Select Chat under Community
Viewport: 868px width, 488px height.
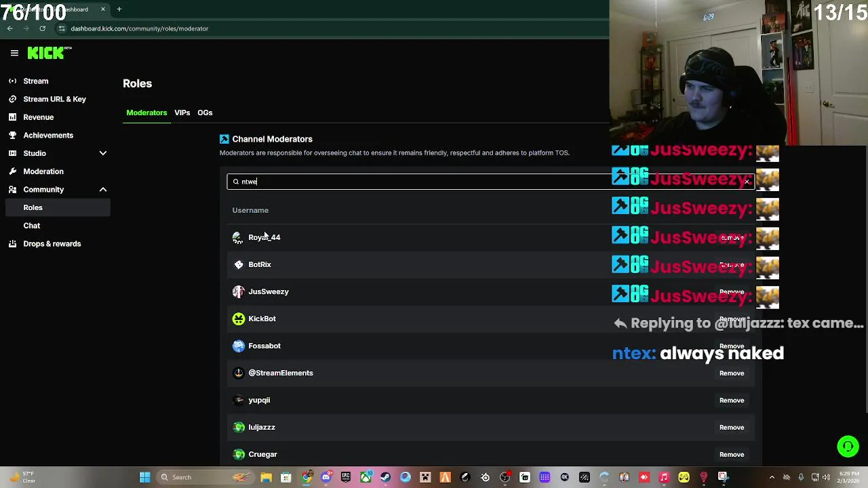32,226
